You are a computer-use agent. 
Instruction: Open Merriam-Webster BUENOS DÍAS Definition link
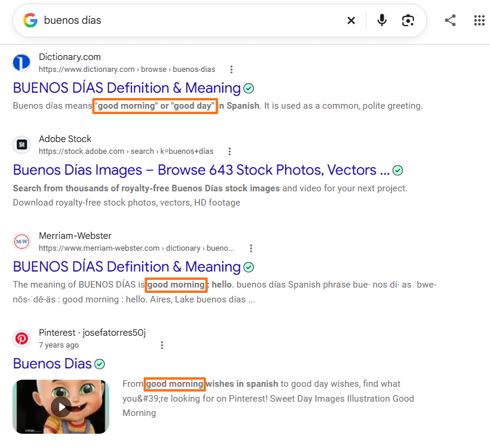point(127,267)
